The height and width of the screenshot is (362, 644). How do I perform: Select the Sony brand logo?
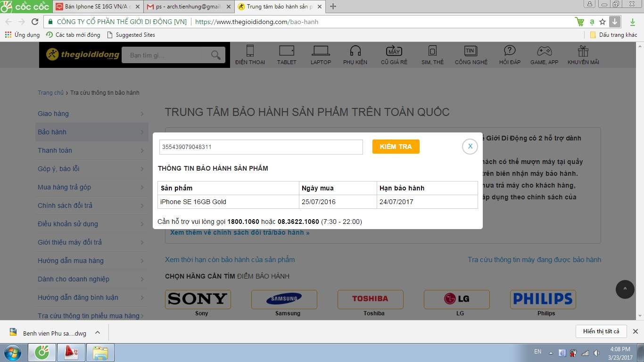(198, 299)
